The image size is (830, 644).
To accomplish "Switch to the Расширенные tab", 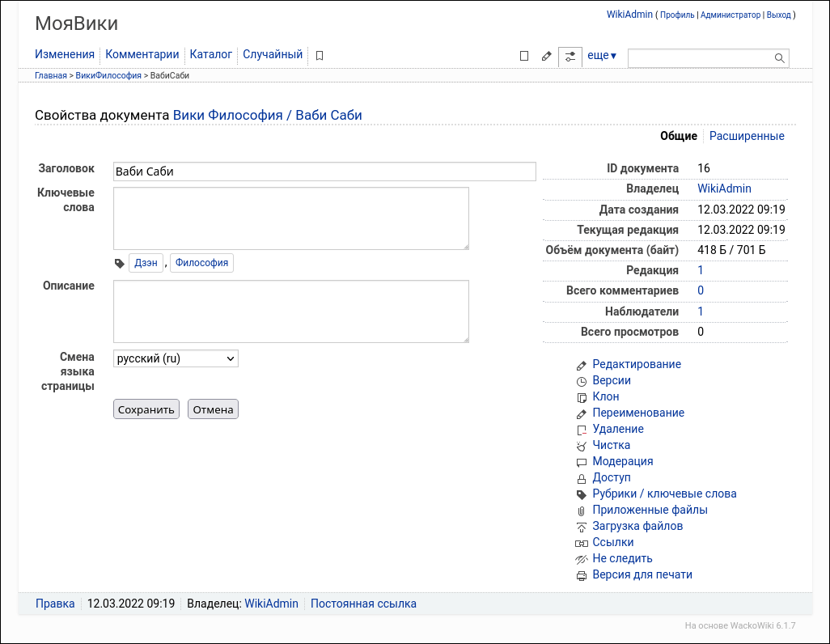I will coord(747,136).
